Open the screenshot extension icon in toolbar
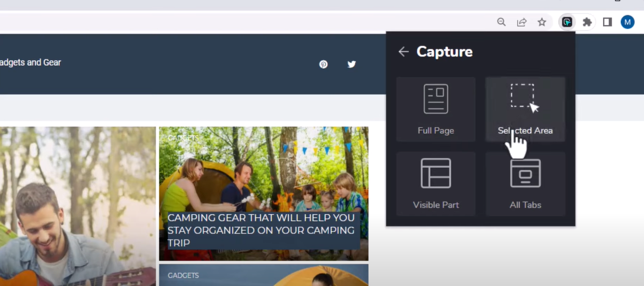 [x=567, y=22]
